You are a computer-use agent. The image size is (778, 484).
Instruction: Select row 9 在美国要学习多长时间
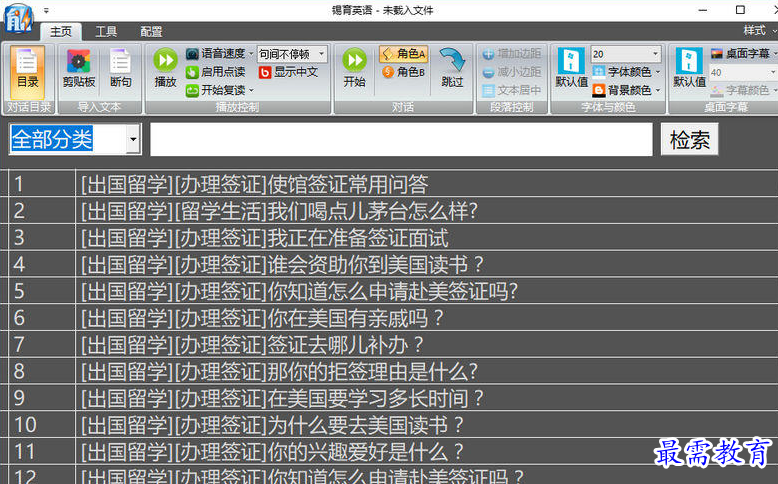coord(389,398)
